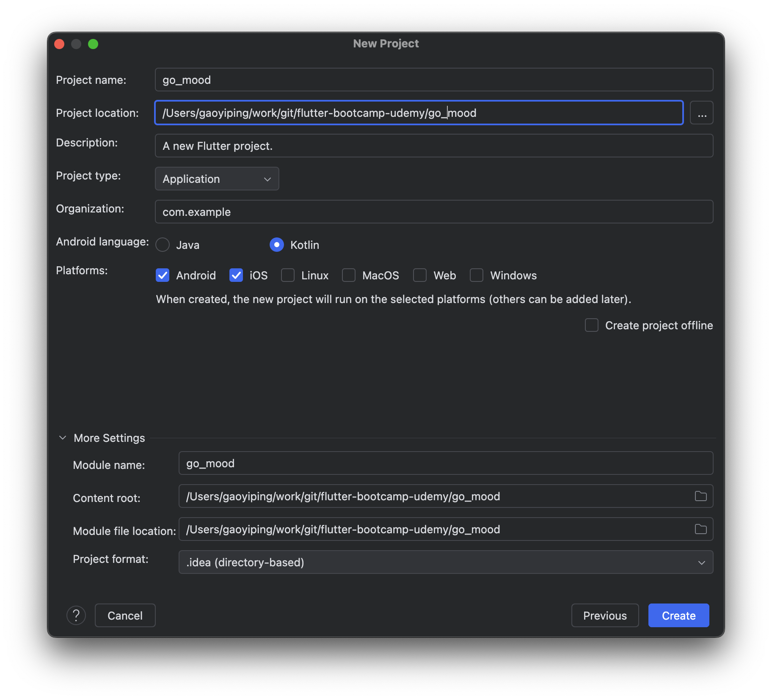This screenshot has height=700, width=772.
Task: Click the browse button beside Project location
Action: tap(701, 113)
